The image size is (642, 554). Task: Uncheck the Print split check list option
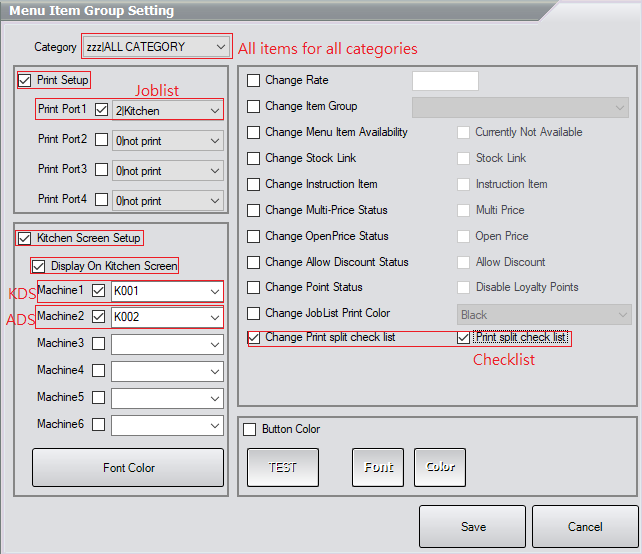pyautogui.click(x=463, y=338)
